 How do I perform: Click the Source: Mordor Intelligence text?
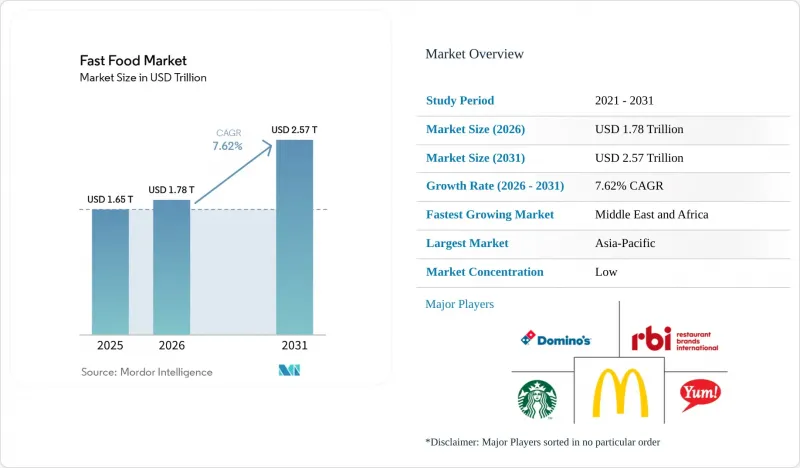[146, 372]
